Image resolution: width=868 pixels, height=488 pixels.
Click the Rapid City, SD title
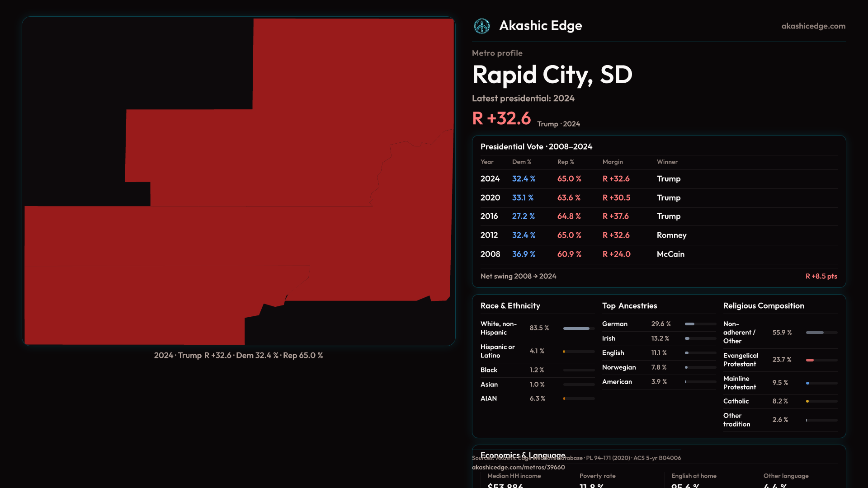552,75
